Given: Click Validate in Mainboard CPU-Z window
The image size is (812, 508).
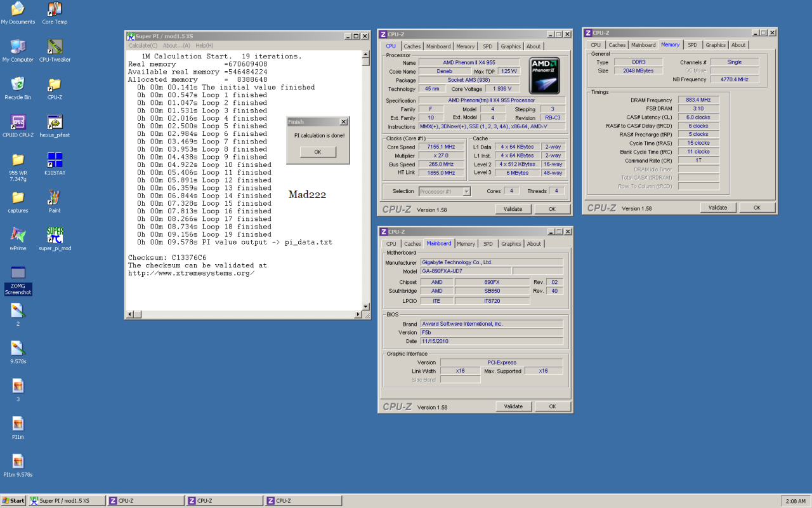Looking at the screenshot, I should pyautogui.click(x=513, y=406).
